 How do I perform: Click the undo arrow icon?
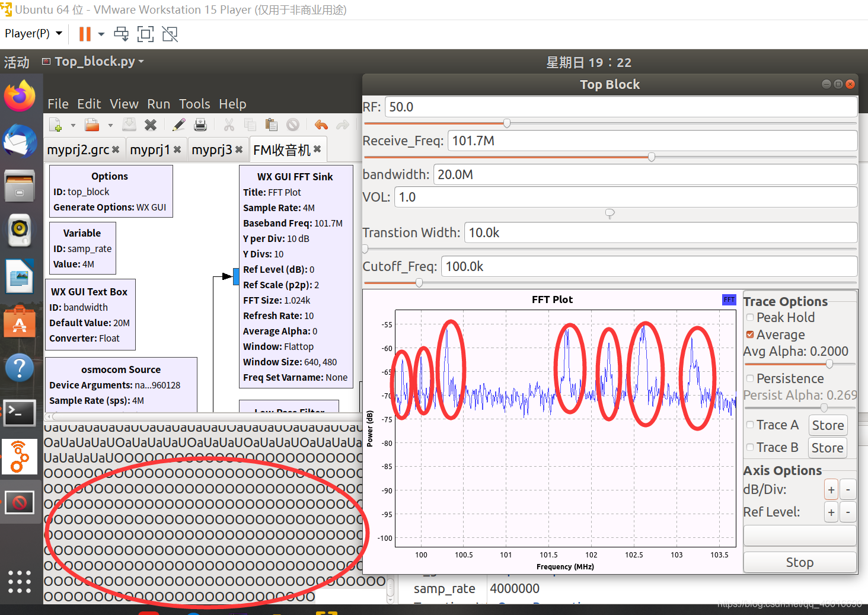coord(321,125)
